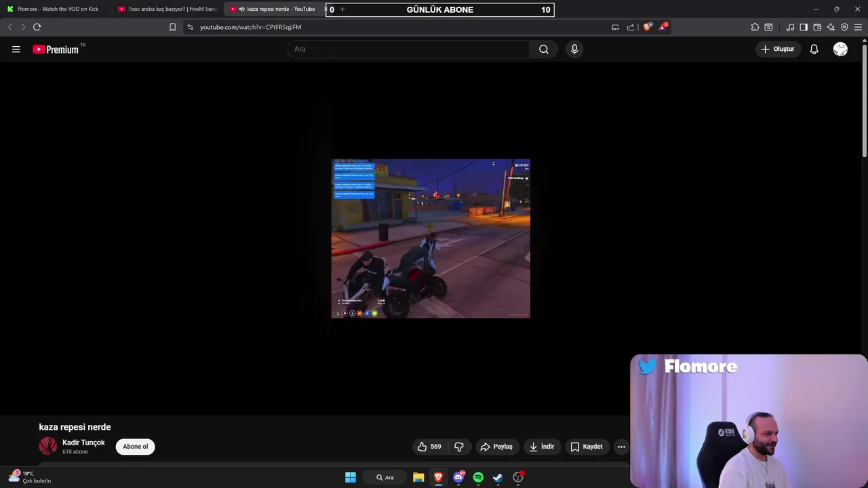
Task: Open Brave main menu hamburger
Action: click(858, 27)
